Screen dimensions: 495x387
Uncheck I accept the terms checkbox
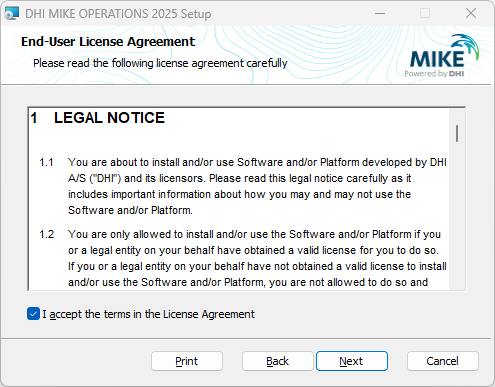(x=33, y=314)
